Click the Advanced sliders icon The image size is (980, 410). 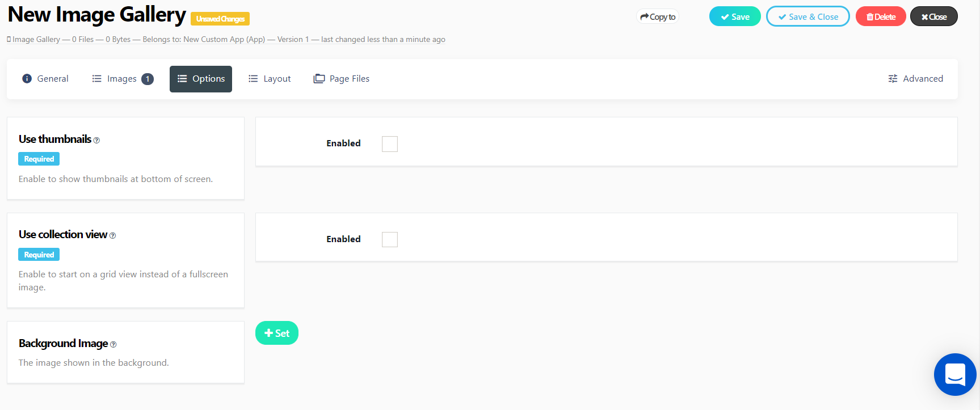coord(893,79)
